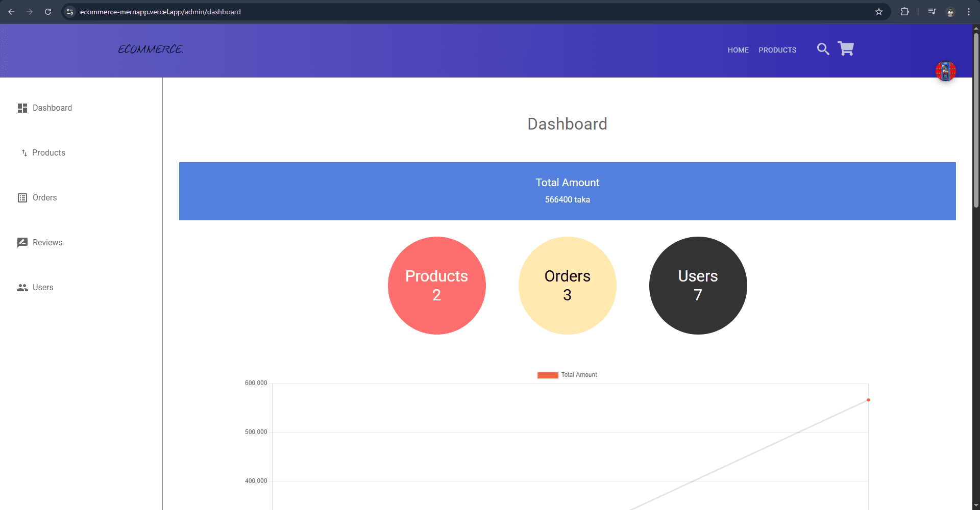
Task: Open the shopping cart icon
Action: click(846, 49)
